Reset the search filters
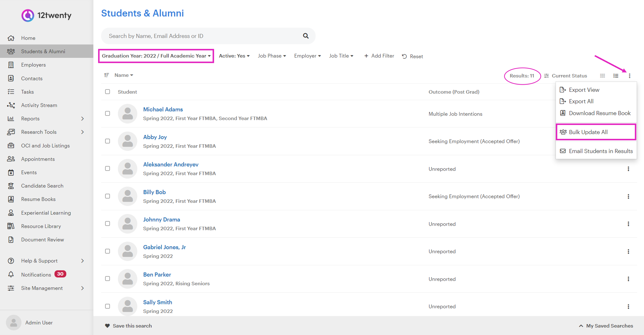Image resolution: width=644 pixels, height=335 pixels. 412,56
